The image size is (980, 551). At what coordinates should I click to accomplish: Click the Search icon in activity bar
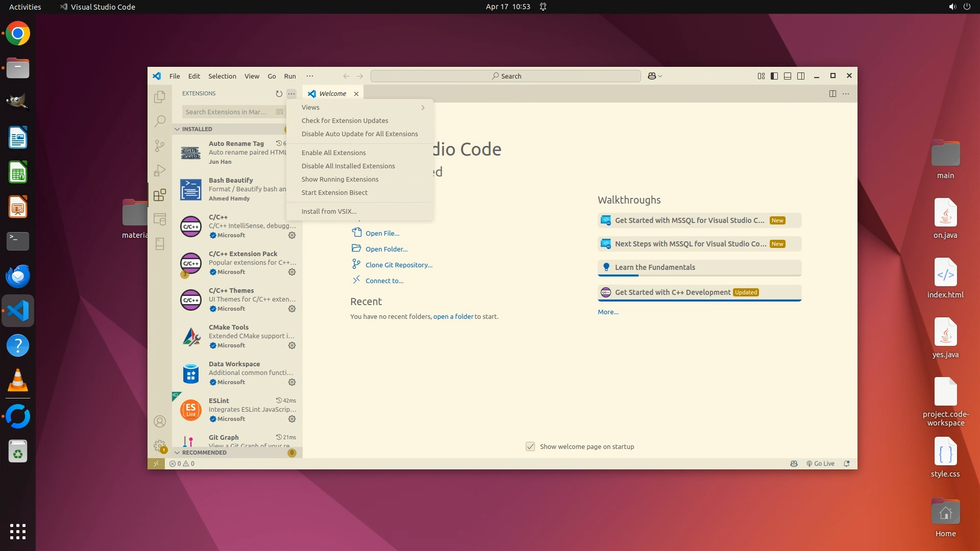coord(160,121)
